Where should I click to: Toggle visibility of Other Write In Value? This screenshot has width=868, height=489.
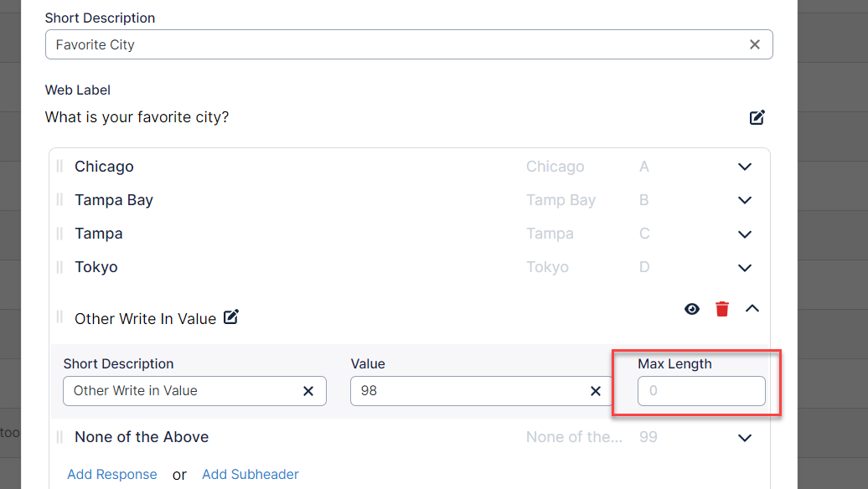[691, 309]
